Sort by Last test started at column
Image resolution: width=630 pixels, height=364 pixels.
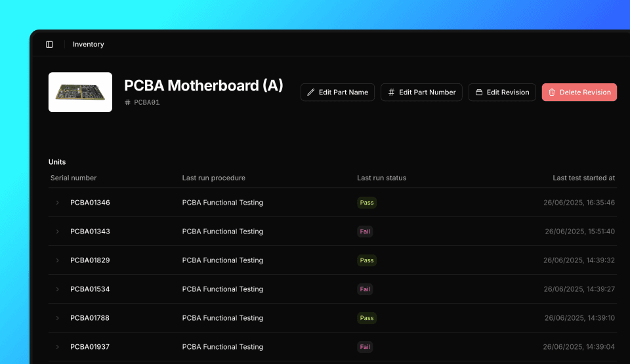tap(583, 178)
